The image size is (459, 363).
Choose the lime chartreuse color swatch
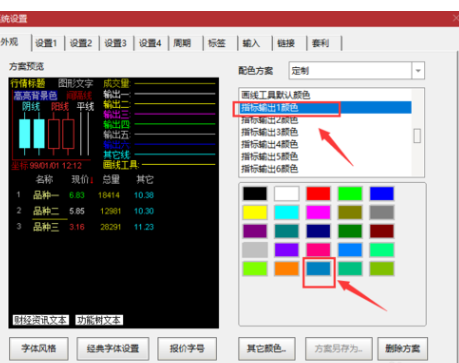click(x=255, y=269)
